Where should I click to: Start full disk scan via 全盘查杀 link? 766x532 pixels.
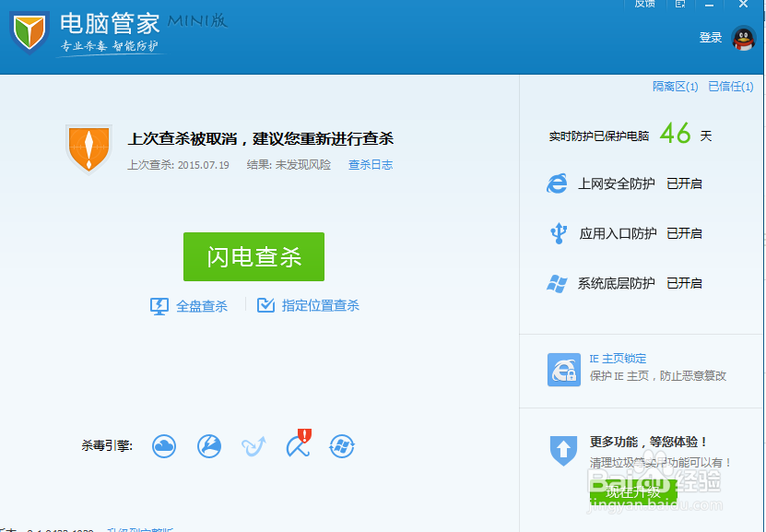(x=201, y=306)
